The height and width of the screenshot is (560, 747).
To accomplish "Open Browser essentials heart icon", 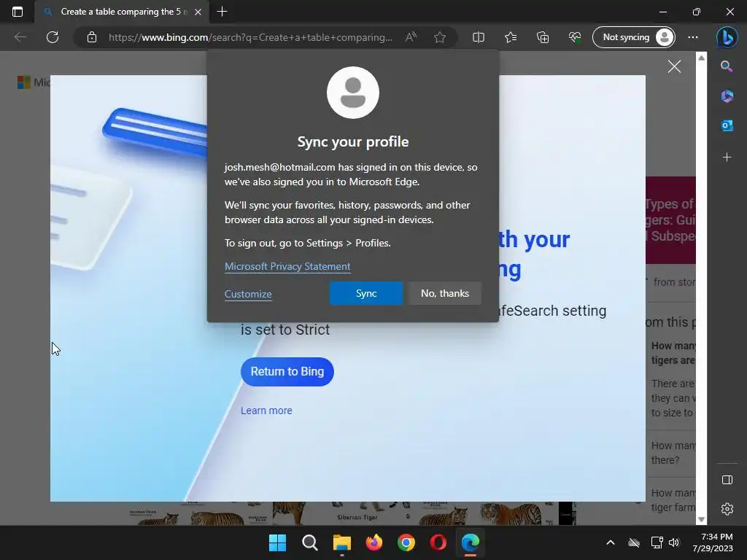I will 575,37.
